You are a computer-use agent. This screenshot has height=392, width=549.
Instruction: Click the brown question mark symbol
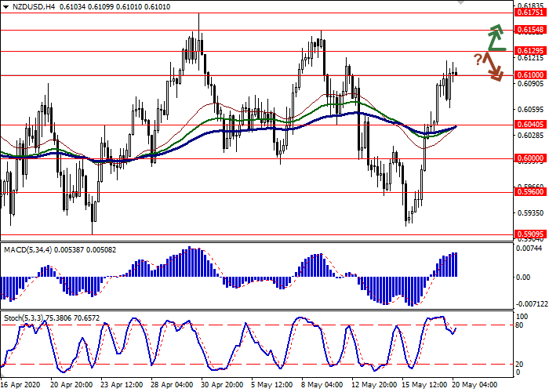pos(477,60)
